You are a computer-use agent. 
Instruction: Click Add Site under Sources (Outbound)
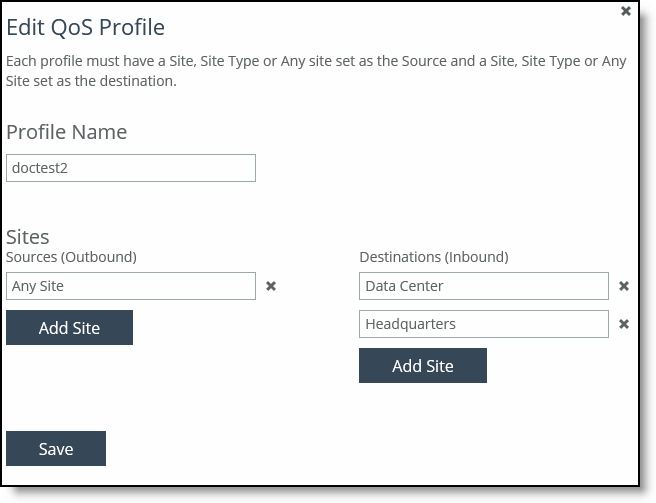tap(69, 328)
